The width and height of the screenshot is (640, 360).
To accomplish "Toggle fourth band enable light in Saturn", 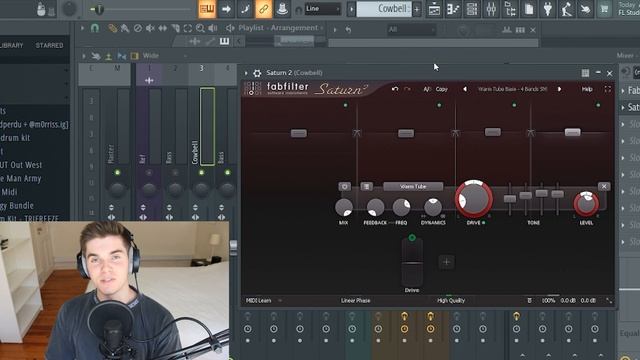I will [x=598, y=105].
